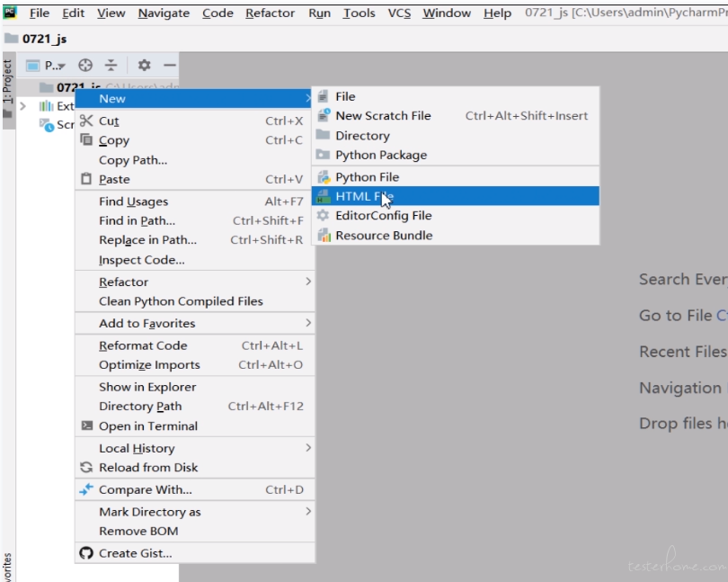Select the 0721_js project root
Image resolution: width=728 pixels, height=582 pixels.
[97, 86]
